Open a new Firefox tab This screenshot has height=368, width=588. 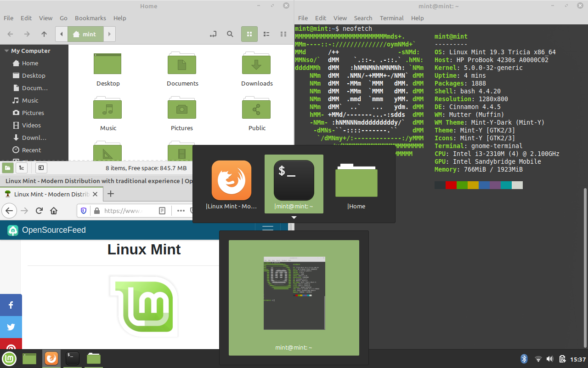tap(110, 194)
